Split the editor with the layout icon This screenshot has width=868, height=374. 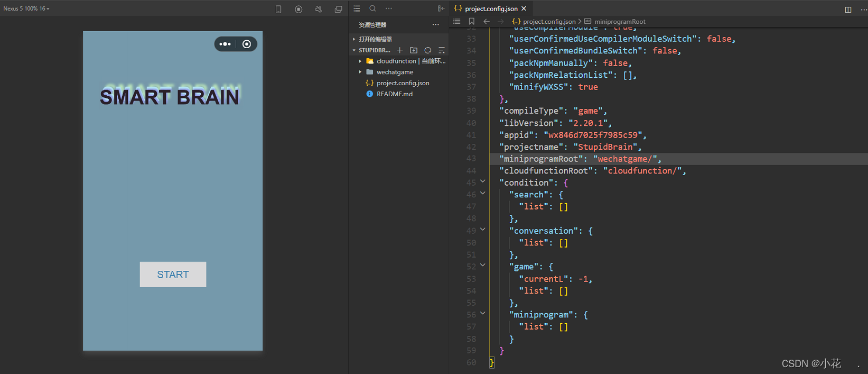coord(848,10)
